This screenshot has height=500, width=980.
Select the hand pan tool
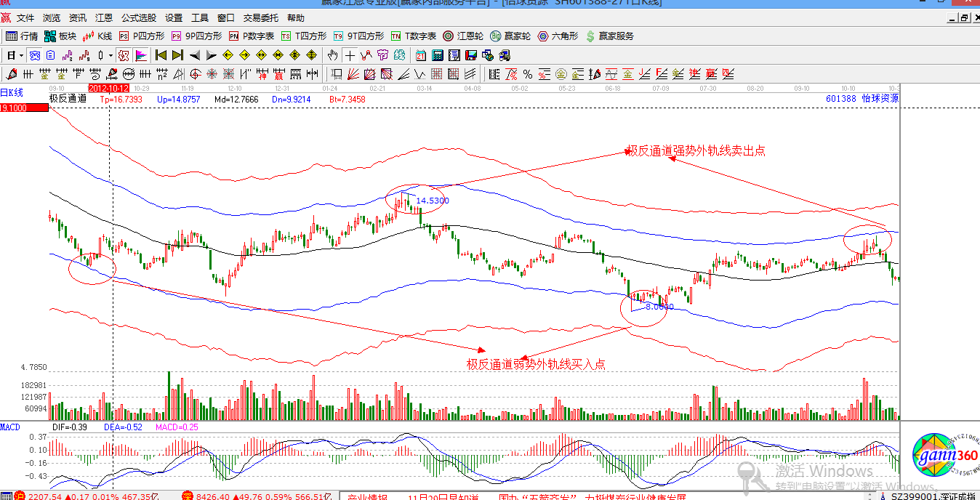[333, 55]
